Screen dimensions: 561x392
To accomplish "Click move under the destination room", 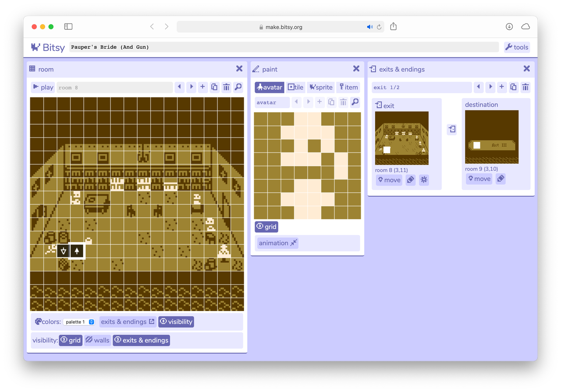I will coord(479,179).
